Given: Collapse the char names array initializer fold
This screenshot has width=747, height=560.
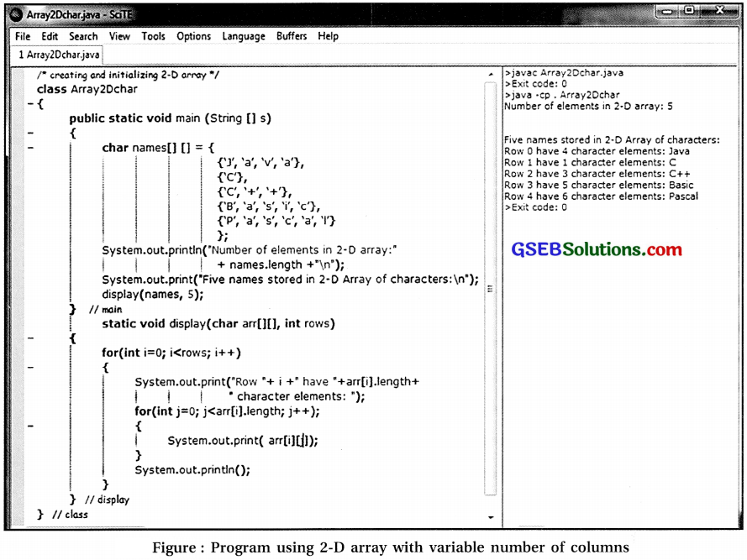Looking at the screenshot, I should point(31,148).
